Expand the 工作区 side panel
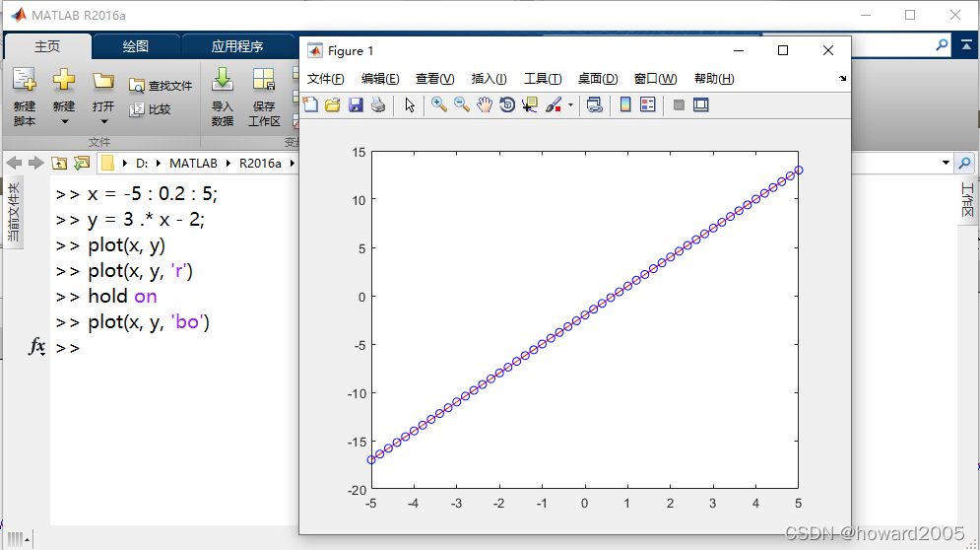 (x=967, y=200)
